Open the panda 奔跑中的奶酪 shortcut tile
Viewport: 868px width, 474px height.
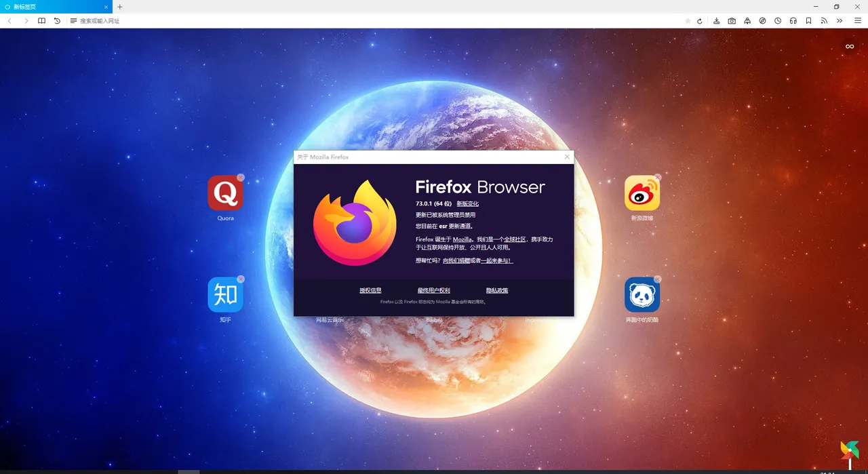click(x=642, y=294)
